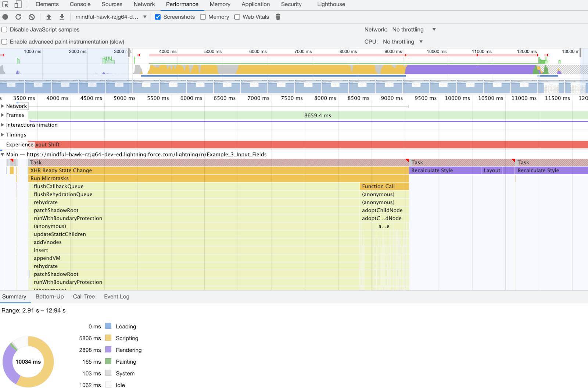Enable the Memory checkbox in the toolbar

[x=203, y=17]
